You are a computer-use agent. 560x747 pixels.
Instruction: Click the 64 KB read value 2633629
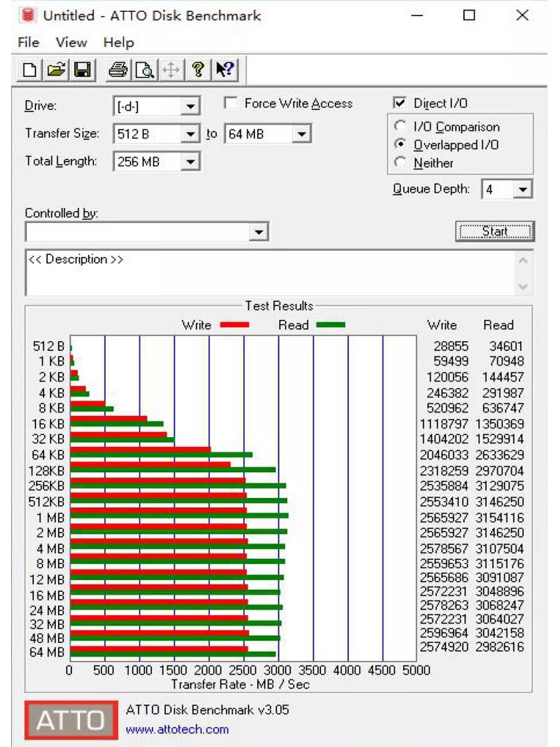click(x=500, y=455)
